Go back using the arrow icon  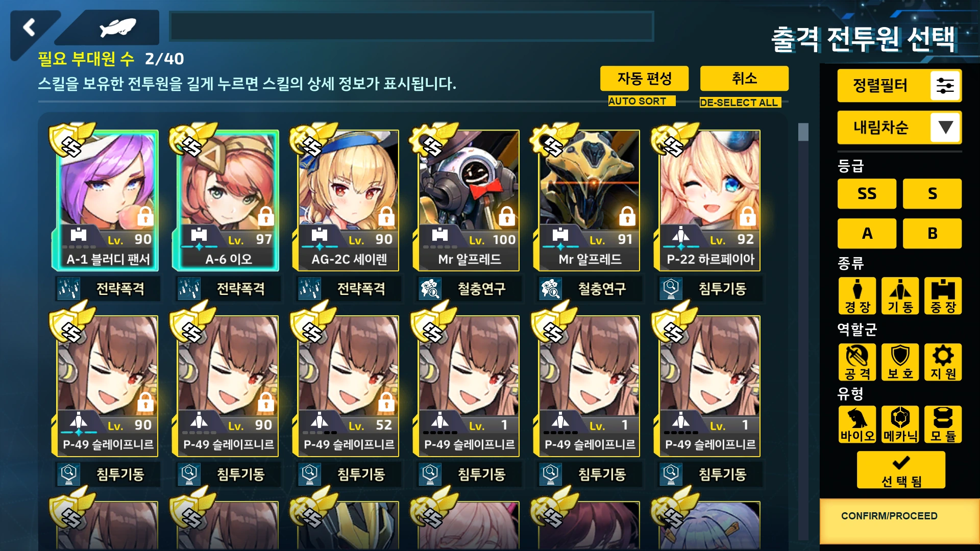click(x=30, y=28)
